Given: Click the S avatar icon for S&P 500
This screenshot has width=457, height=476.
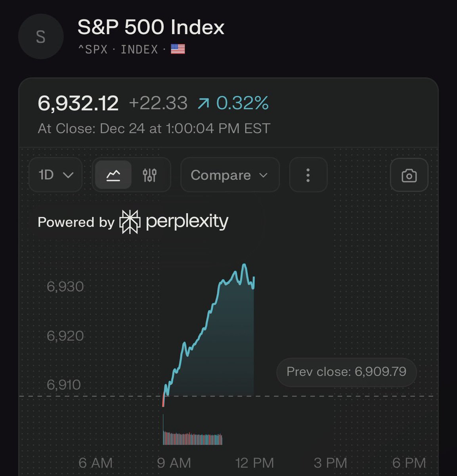Looking at the screenshot, I should pos(41,36).
